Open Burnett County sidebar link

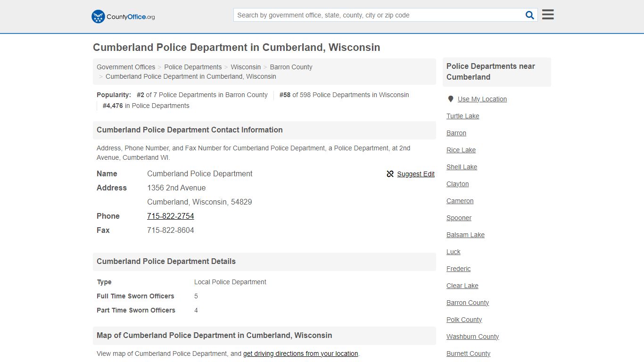coord(469,354)
